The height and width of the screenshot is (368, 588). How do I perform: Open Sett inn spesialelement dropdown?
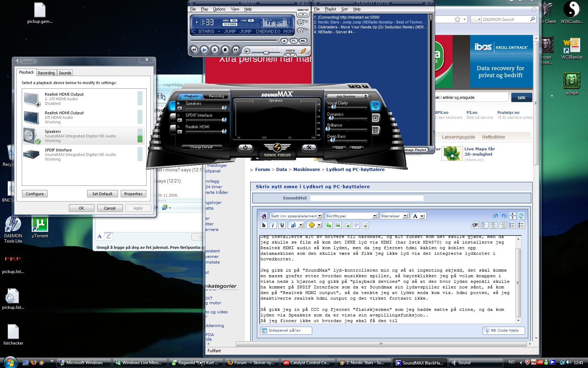(x=296, y=216)
